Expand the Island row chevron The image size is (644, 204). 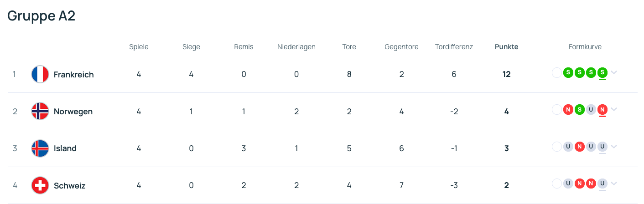[614, 147]
